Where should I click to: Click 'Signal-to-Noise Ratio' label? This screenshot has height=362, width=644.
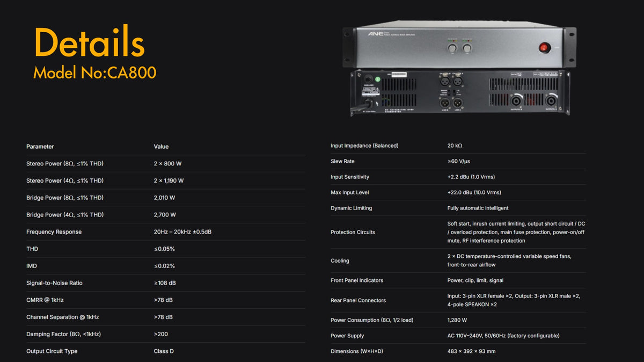54,283
